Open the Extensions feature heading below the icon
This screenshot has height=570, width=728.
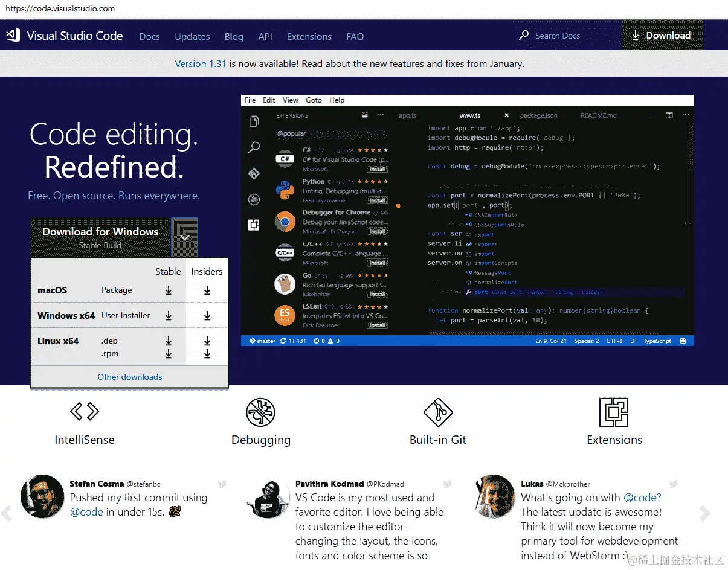coord(614,440)
